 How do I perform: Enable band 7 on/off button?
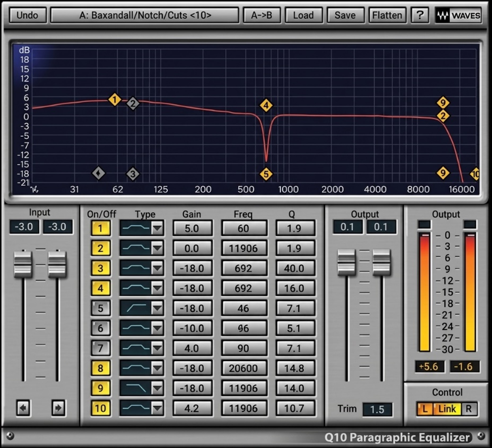click(x=100, y=348)
